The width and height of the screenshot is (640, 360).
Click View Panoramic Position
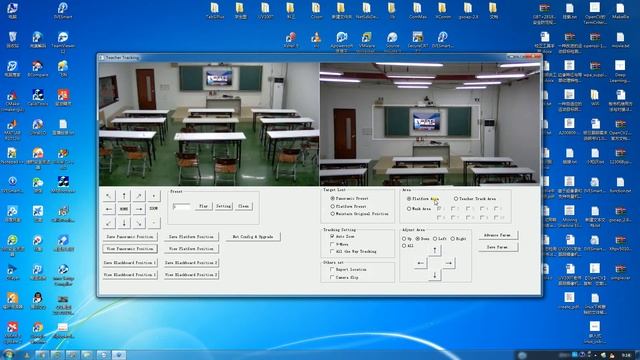[130, 249]
